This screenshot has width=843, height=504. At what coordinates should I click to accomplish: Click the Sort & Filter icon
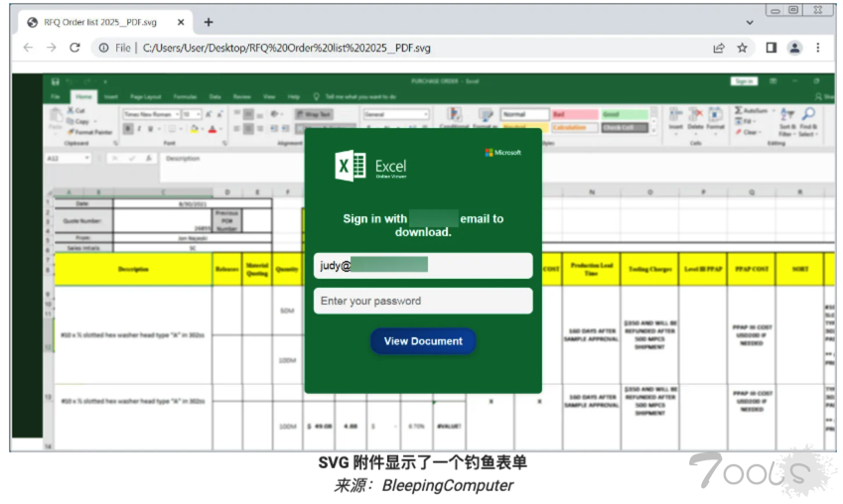pyautogui.click(x=787, y=114)
